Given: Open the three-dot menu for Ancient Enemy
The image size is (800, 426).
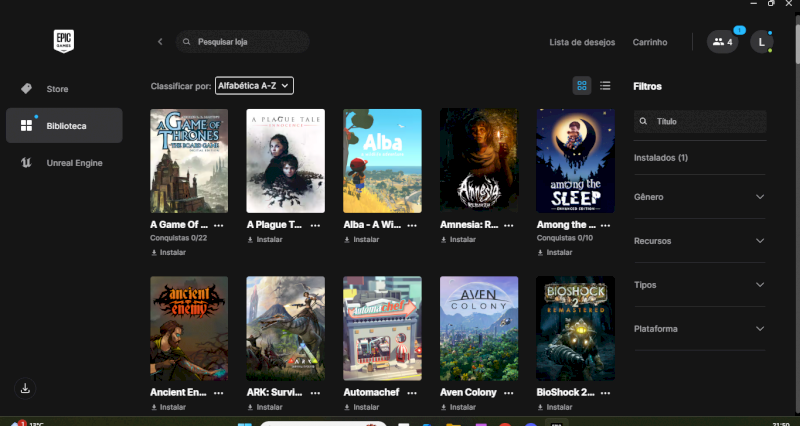Looking at the screenshot, I should pyautogui.click(x=218, y=393).
